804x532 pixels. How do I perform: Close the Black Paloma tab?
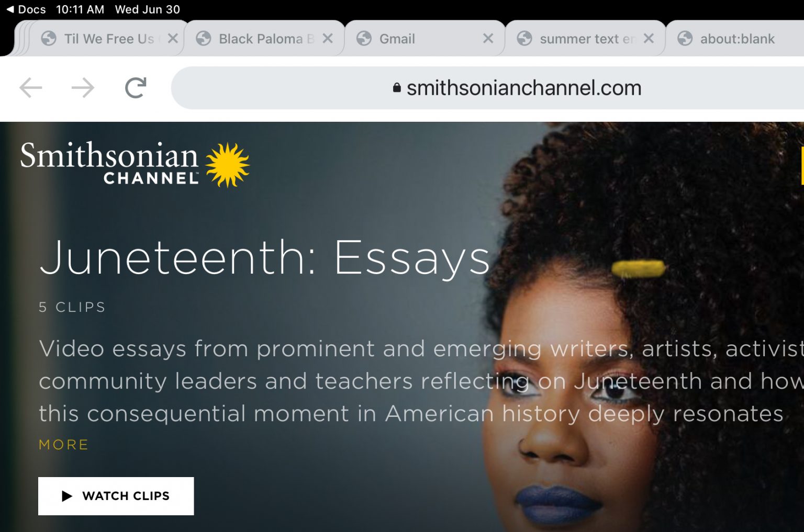(328, 38)
